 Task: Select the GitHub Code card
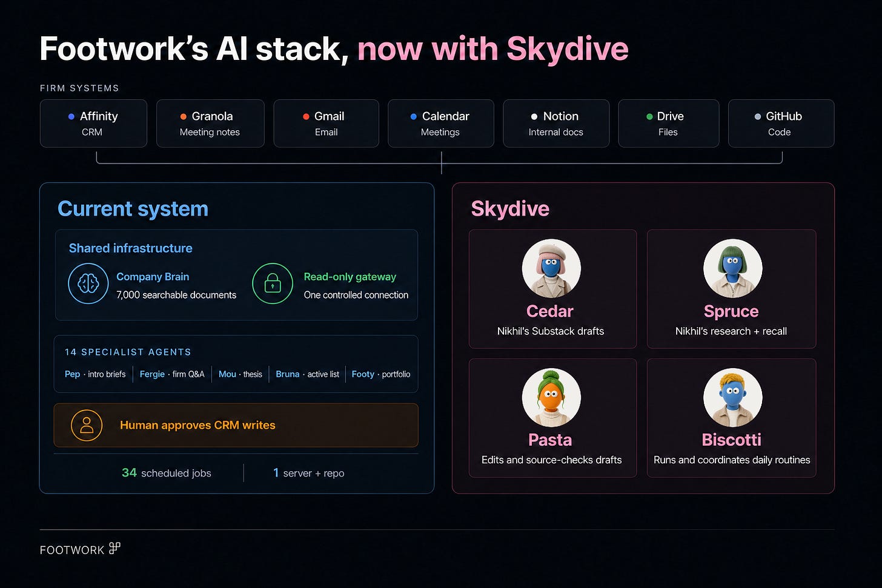point(781,124)
